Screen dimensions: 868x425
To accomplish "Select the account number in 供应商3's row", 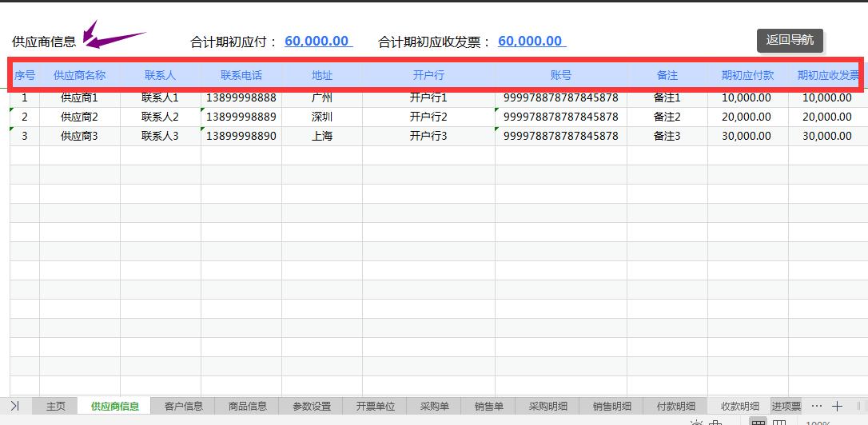I will tap(561, 136).
